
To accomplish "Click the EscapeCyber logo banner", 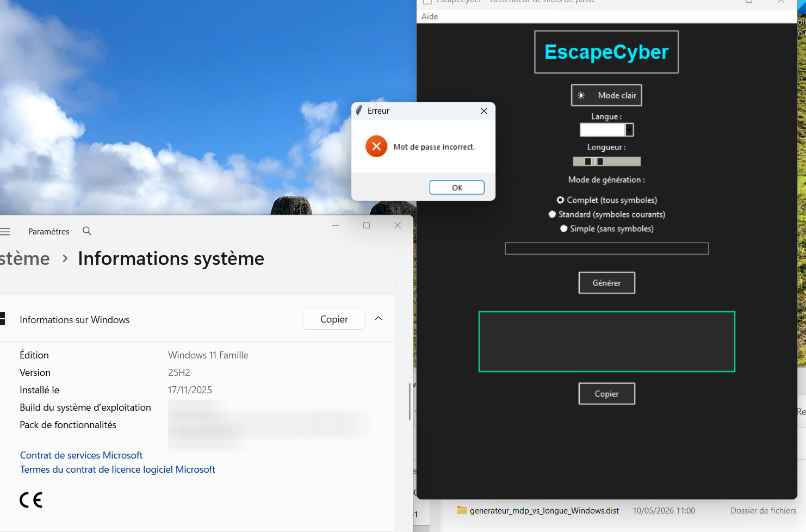I will point(606,52).
